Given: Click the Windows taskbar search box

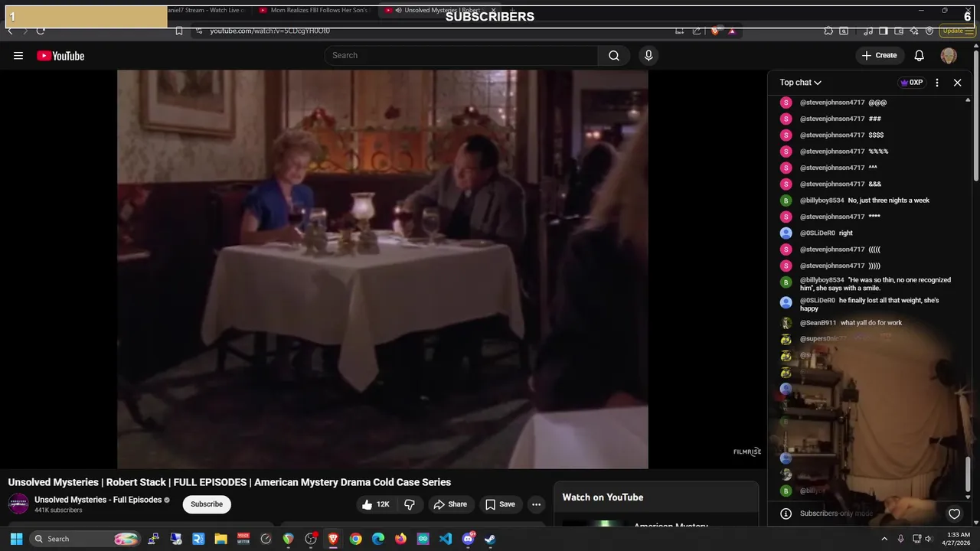Looking at the screenshot, I should tap(87, 539).
